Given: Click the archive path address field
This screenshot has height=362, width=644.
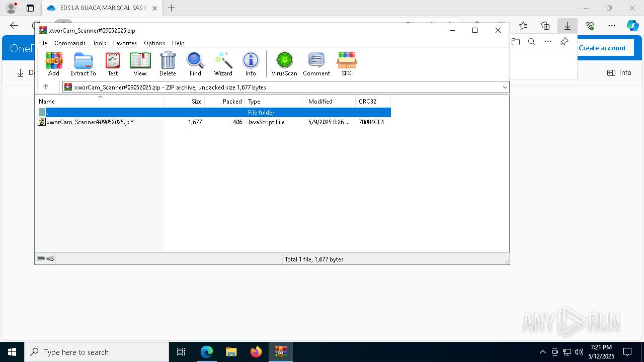Looking at the screenshot, I should point(286,87).
